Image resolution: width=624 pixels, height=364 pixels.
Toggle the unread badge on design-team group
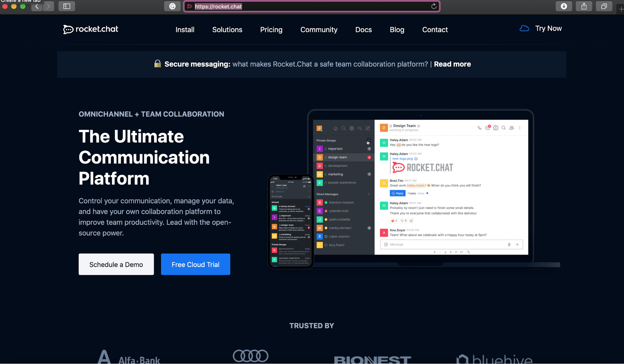[x=369, y=157]
